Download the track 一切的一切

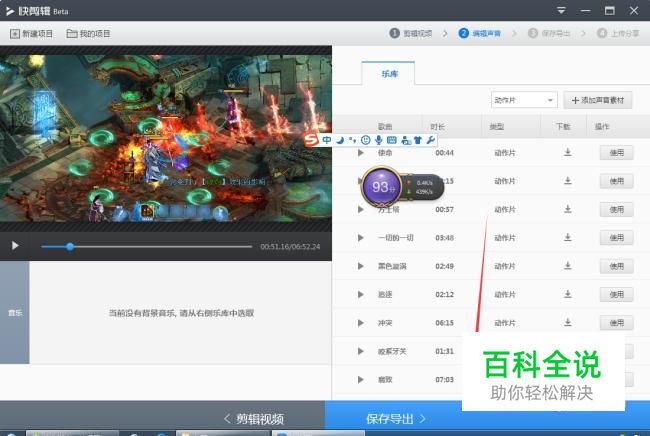[x=568, y=237]
